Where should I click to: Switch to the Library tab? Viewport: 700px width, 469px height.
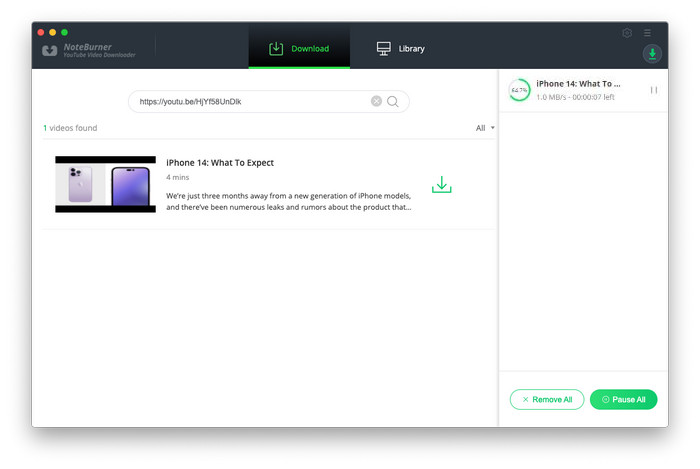(x=400, y=48)
